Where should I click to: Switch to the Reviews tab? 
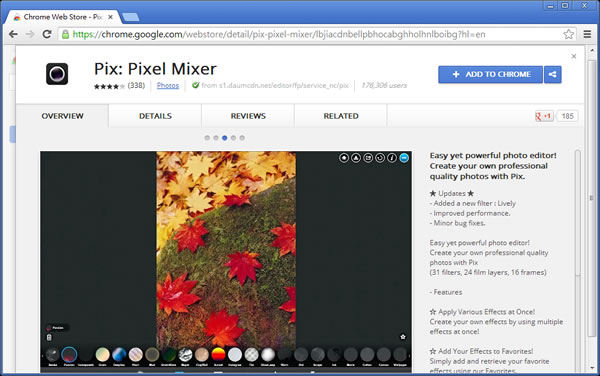point(248,116)
